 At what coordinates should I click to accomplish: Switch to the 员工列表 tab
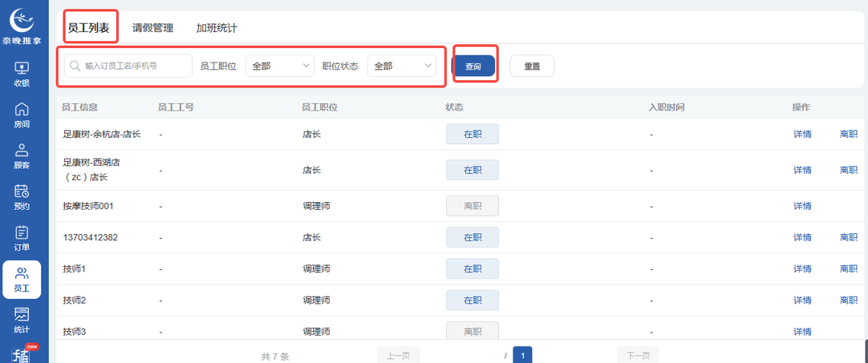click(88, 28)
